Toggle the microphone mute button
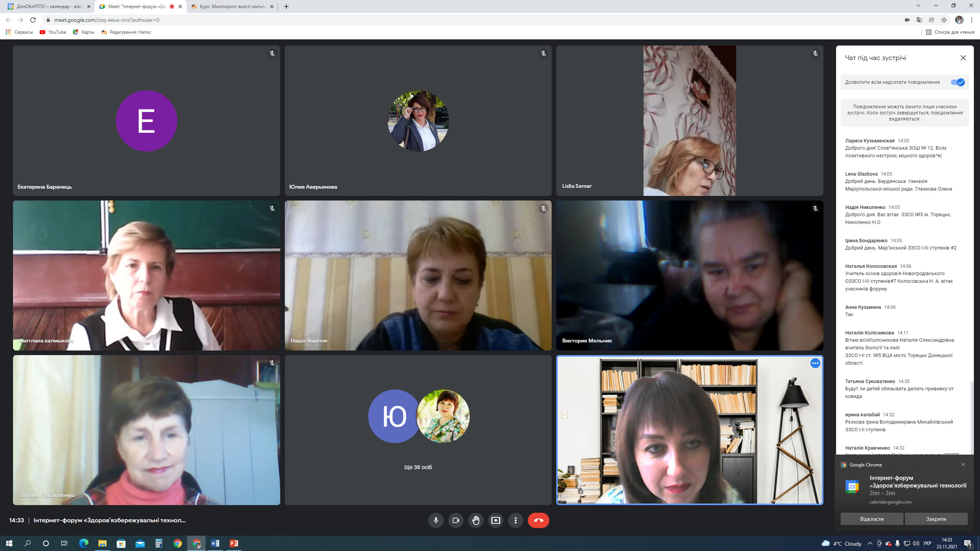 (x=436, y=520)
